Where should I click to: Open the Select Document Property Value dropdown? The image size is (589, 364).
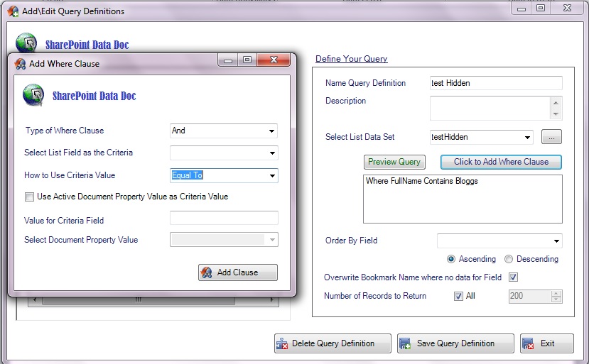point(272,240)
